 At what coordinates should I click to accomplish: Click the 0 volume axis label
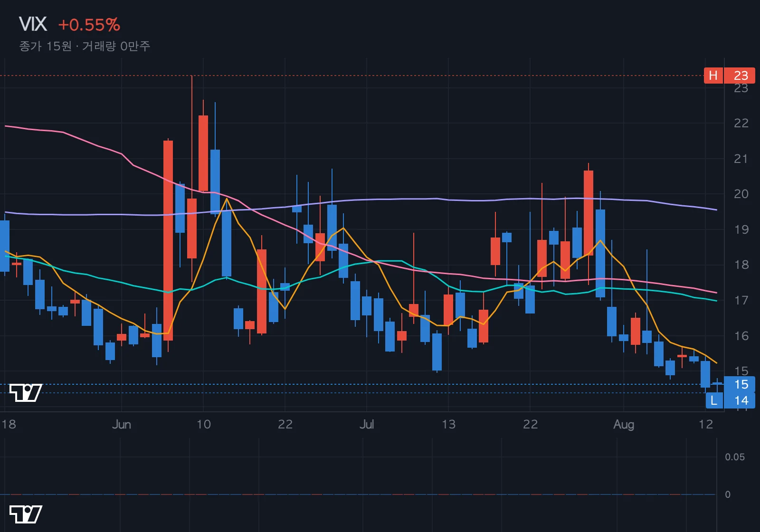click(728, 494)
